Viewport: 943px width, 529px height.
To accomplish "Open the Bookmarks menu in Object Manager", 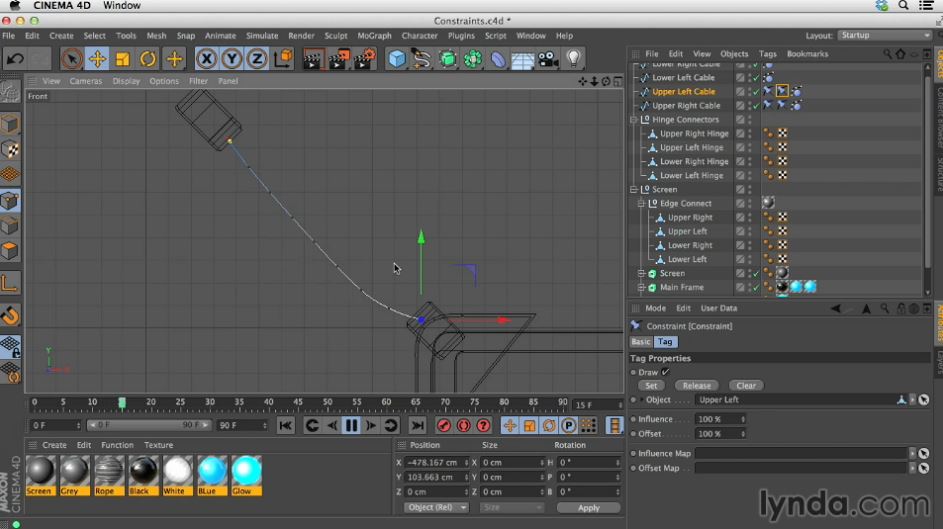I will click(807, 54).
